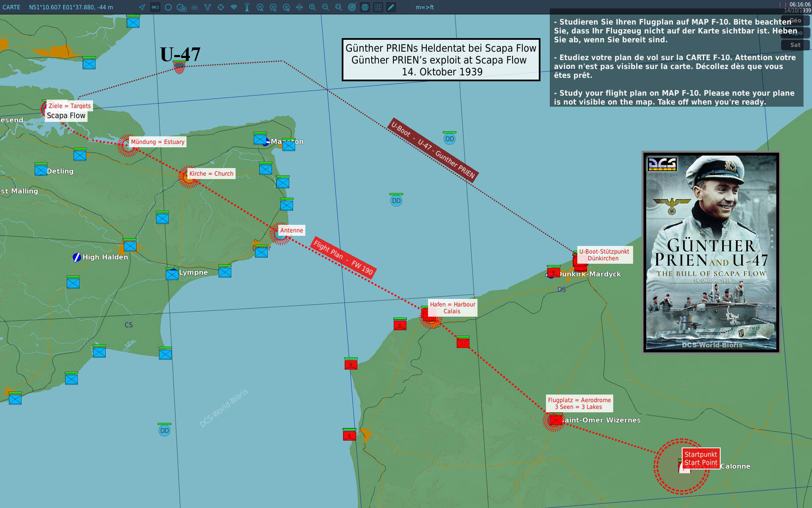Screen dimensions: 812x508
Task: Click the rocket tower threat icon
Action: click(247, 7)
